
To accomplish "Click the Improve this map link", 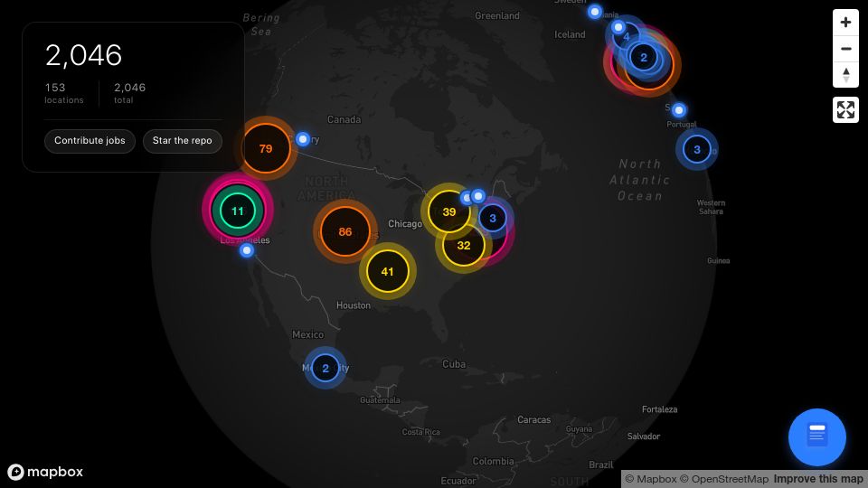I will 818,479.
